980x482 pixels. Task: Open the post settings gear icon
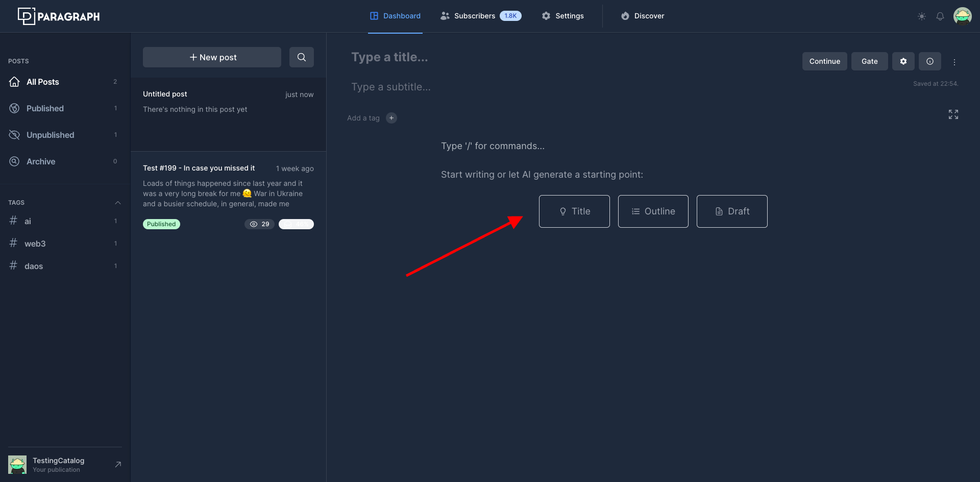(x=903, y=61)
